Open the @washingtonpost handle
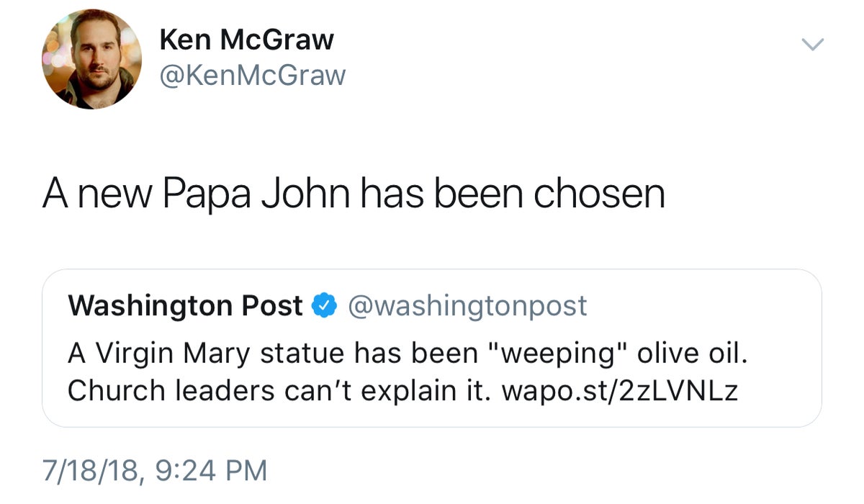The height and width of the screenshot is (504, 864). pos(467,306)
